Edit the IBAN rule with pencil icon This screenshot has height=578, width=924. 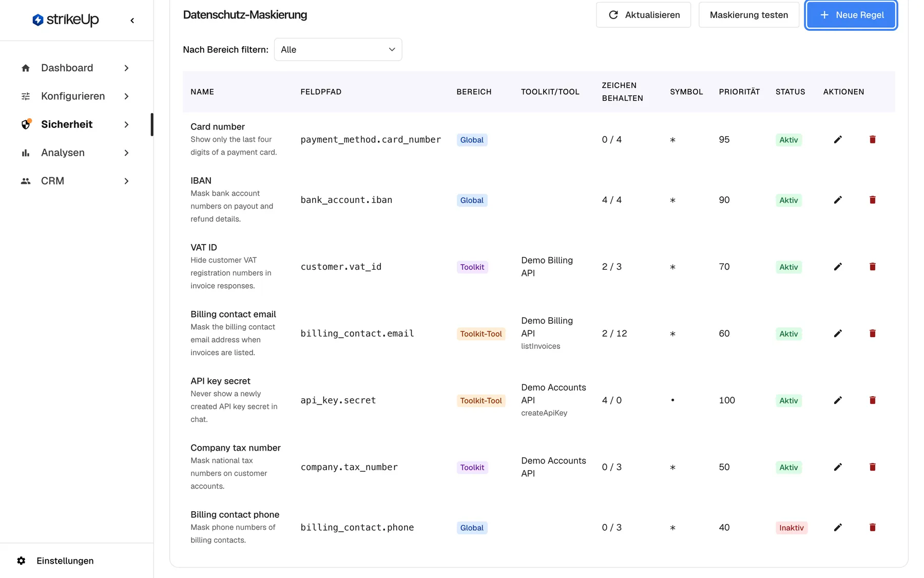838,200
